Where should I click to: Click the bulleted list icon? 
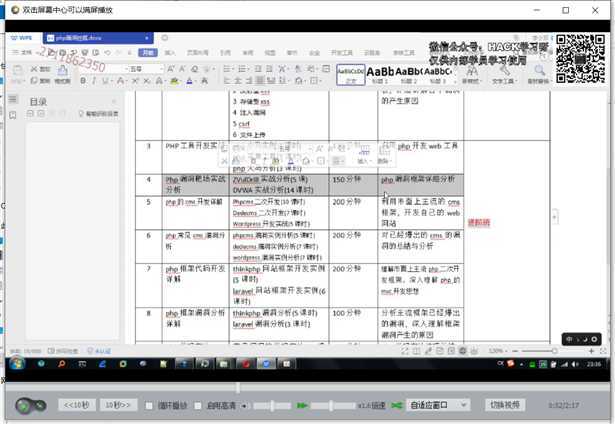[227, 69]
